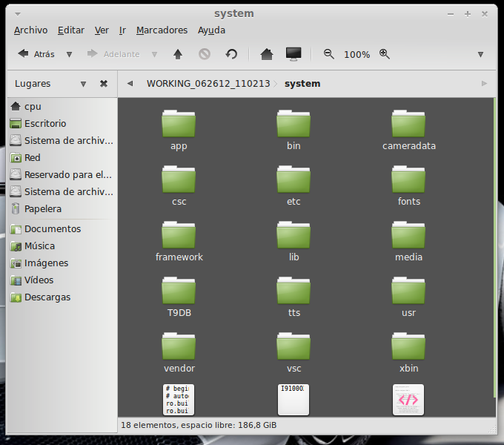Screen dimensions: 504x445
Task: Open the Ayuda menu
Action: coord(211,30)
